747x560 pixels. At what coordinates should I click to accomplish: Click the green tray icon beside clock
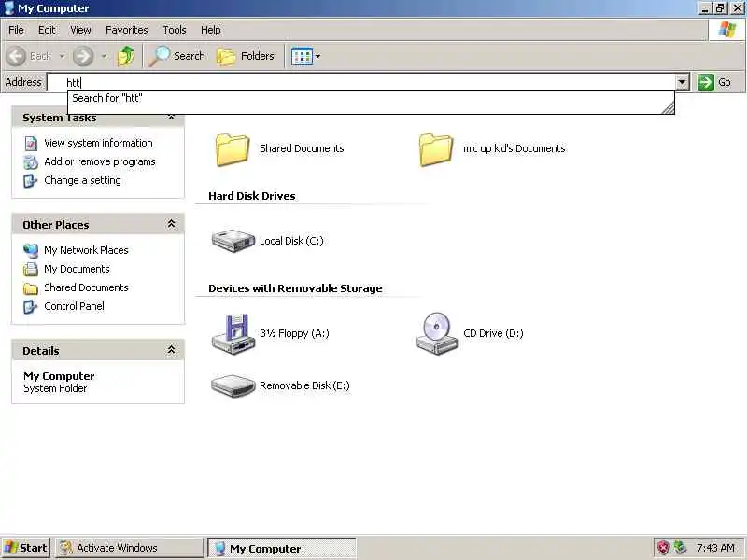pyautogui.click(x=680, y=548)
